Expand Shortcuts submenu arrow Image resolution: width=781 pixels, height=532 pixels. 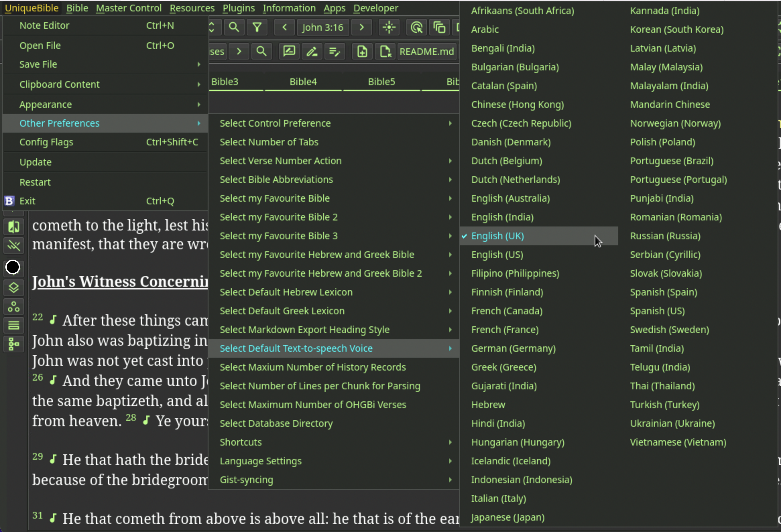click(x=450, y=442)
